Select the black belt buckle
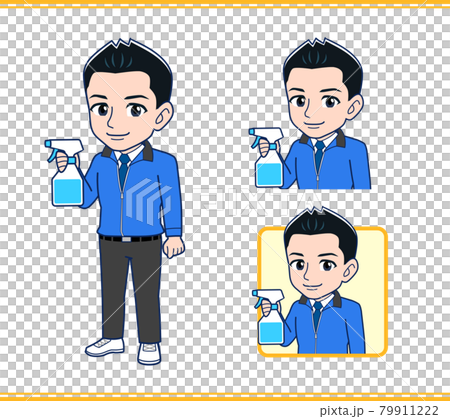The height and width of the screenshot is (419, 450). [x=127, y=239]
